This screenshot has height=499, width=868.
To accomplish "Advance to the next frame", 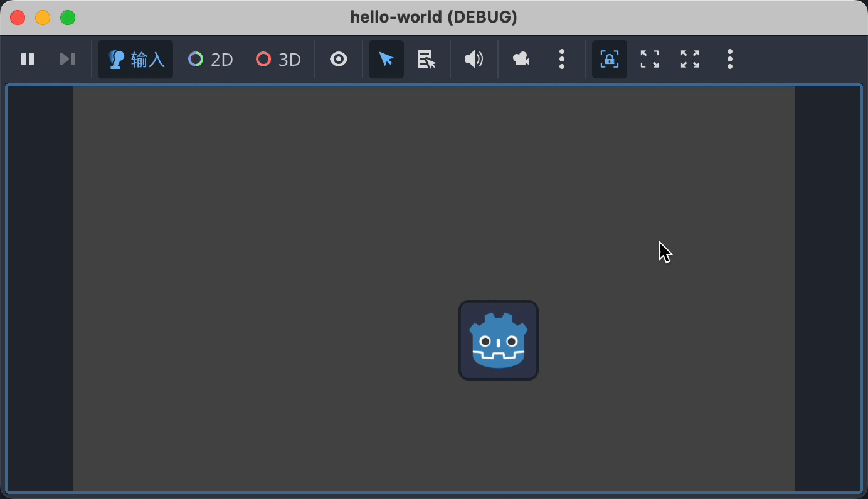I will click(x=68, y=59).
